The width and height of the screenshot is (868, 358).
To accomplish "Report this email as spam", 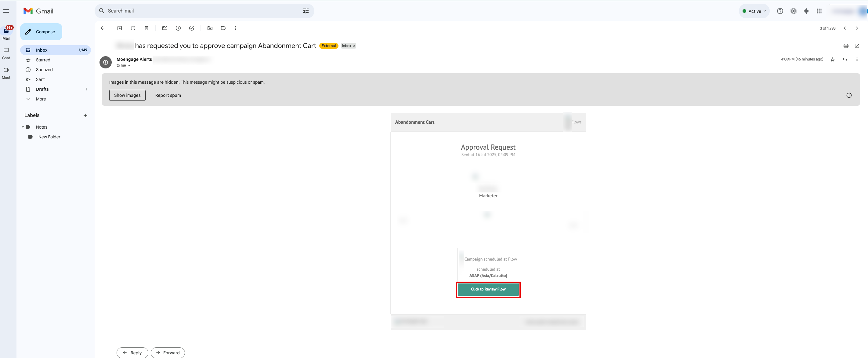I will (133, 28).
